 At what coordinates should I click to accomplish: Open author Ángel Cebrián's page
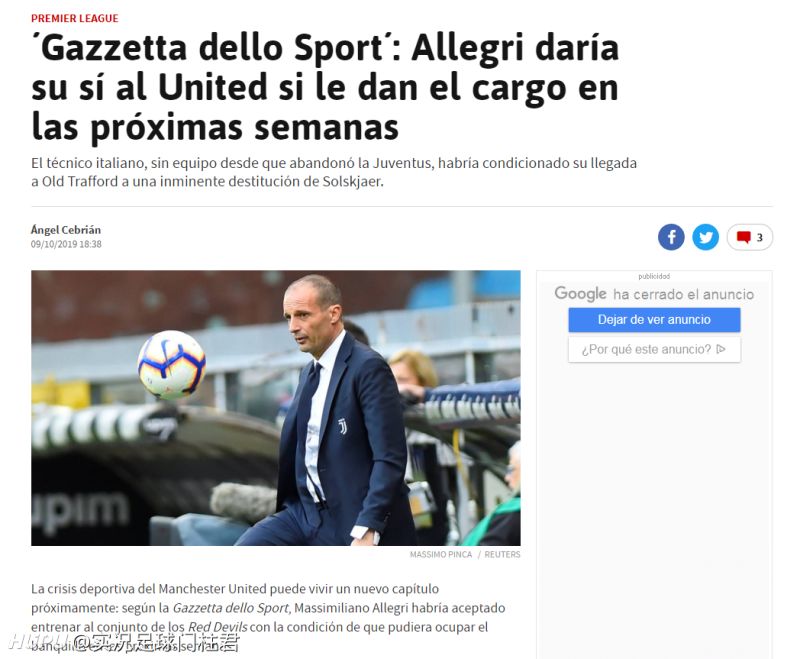pyautogui.click(x=66, y=230)
